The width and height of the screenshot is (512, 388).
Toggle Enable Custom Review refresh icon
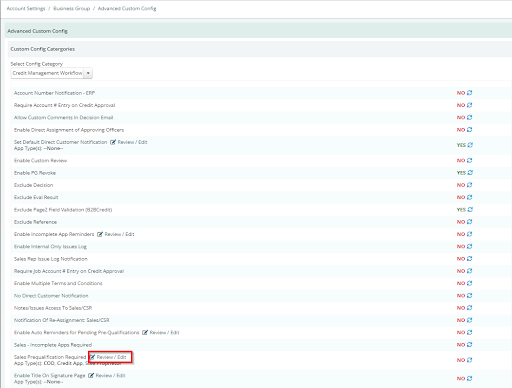coord(469,160)
